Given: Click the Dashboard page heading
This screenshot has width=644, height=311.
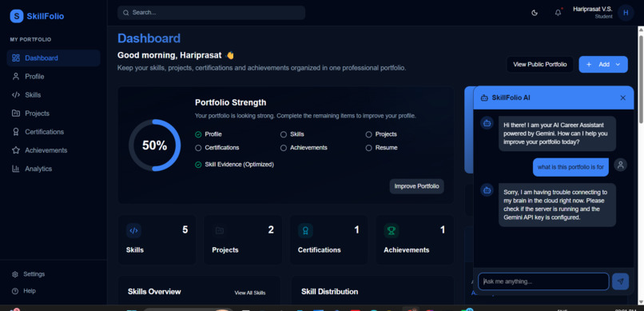Looking at the screenshot, I should pyautogui.click(x=149, y=38).
